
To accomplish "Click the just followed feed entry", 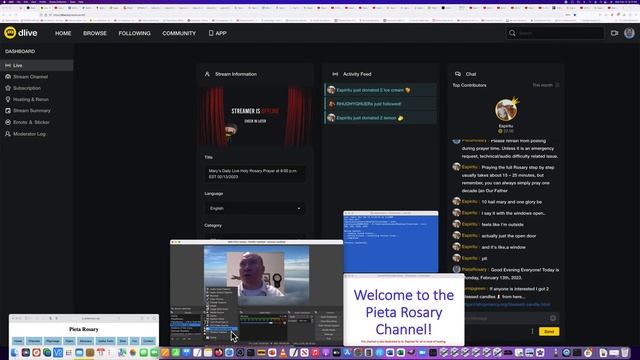I will [380, 104].
